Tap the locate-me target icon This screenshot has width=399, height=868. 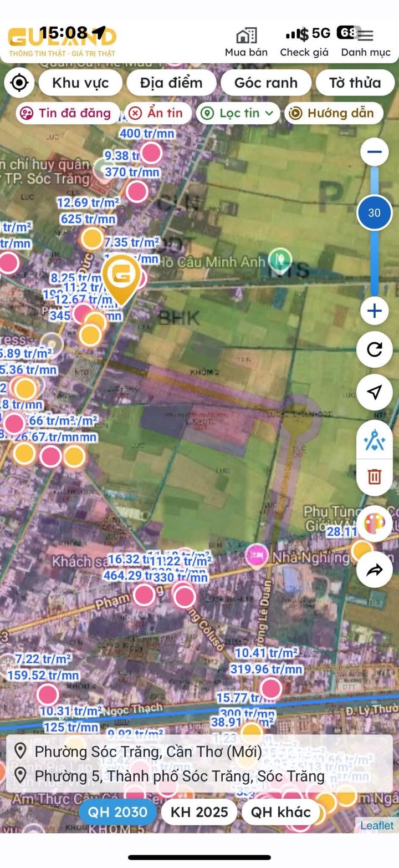[19, 83]
